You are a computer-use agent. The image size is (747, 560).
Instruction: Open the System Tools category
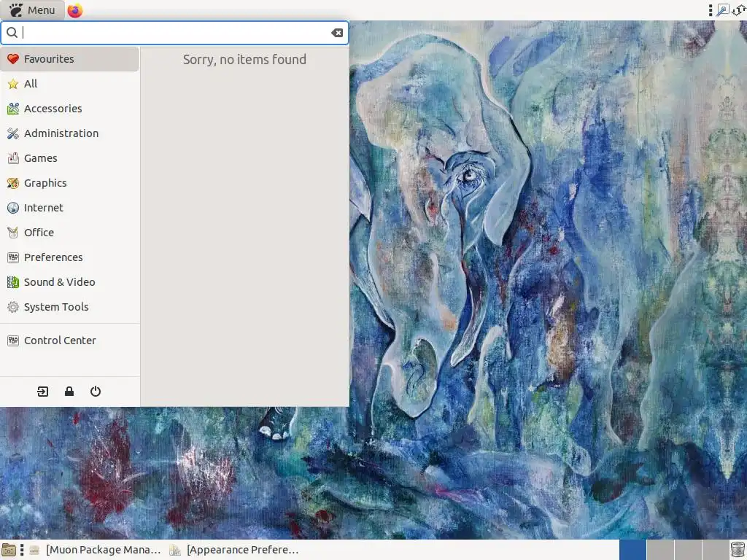[x=69, y=307]
